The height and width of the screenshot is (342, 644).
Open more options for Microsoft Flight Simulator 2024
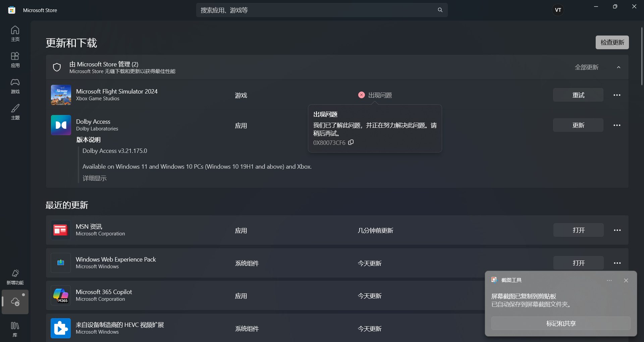tap(617, 95)
